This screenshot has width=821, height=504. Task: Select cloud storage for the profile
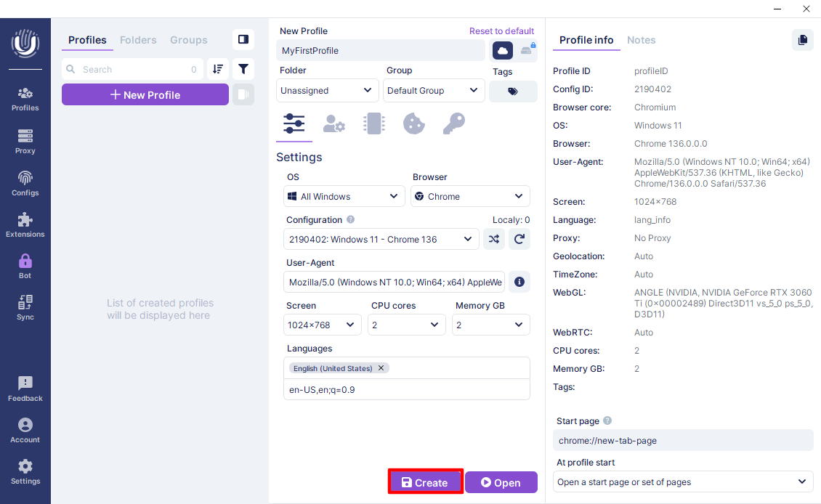[x=503, y=50]
